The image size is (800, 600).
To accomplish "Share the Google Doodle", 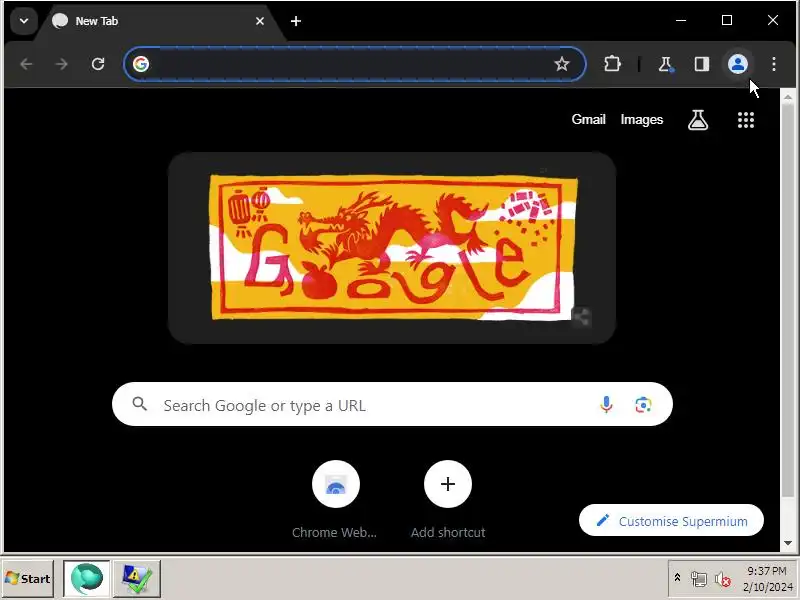I will (x=581, y=317).
